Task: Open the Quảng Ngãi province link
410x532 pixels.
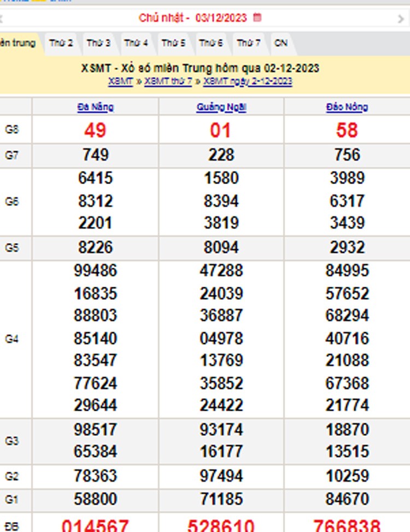Action: tap(221, 107)
